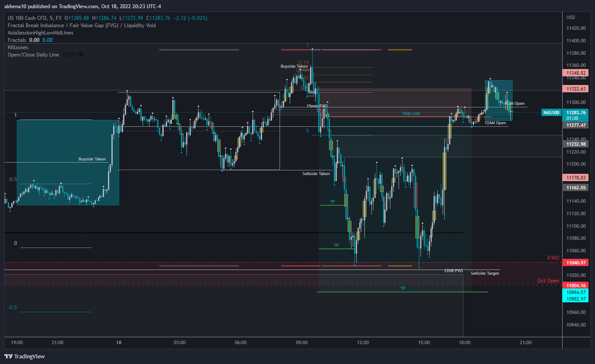Click the 10940.00 price axis label
The height and width of the screenshot is (364, 595).
pyautogui.click(x=577, y=325)
